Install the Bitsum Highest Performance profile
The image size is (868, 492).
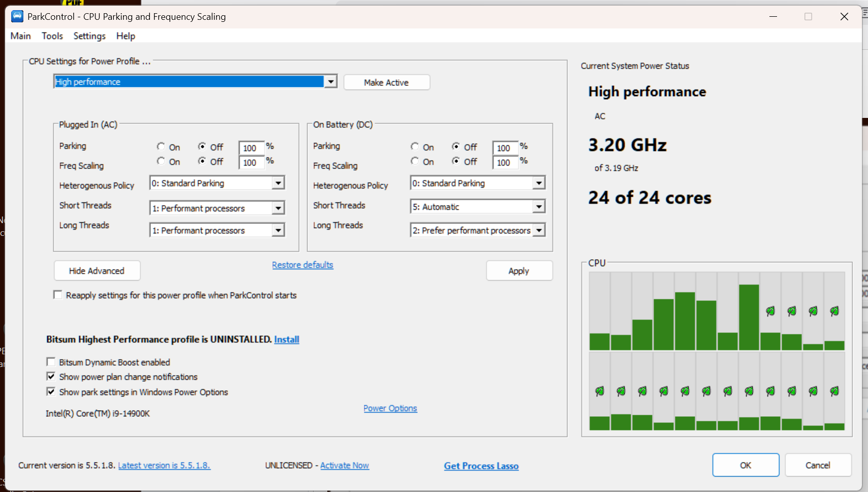point(287,340)
